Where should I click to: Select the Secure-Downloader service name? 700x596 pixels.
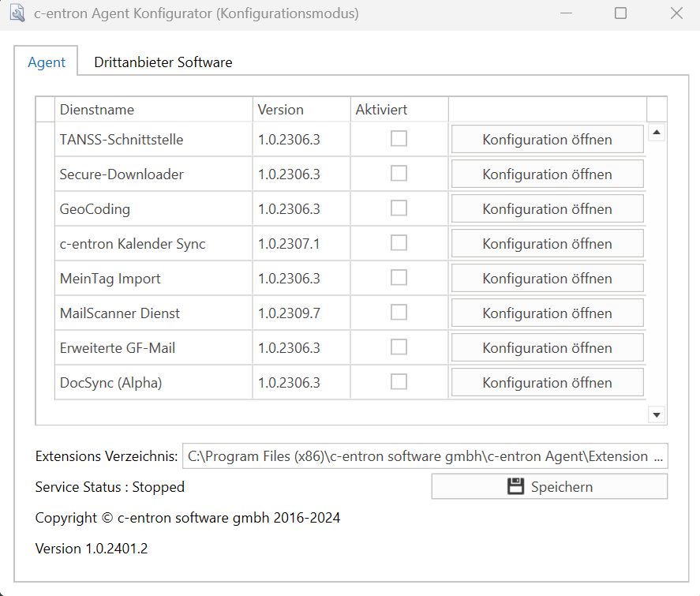click(122, 174)
